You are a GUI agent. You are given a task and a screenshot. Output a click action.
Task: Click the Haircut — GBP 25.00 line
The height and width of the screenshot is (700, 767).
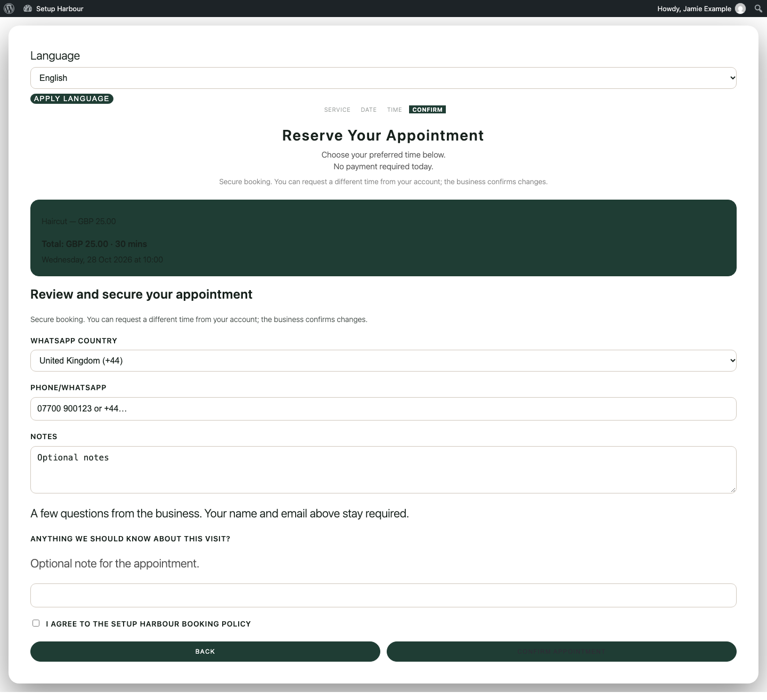pos(79,221)
